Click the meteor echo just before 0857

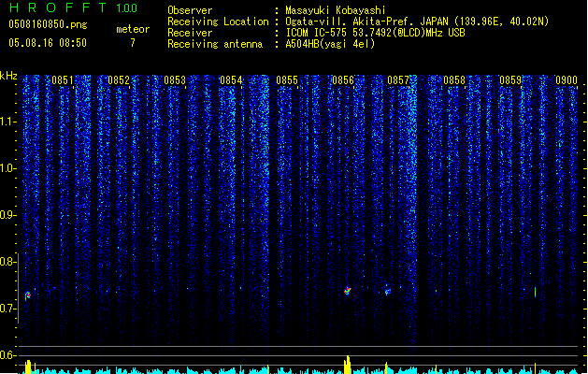coord(388,291)
